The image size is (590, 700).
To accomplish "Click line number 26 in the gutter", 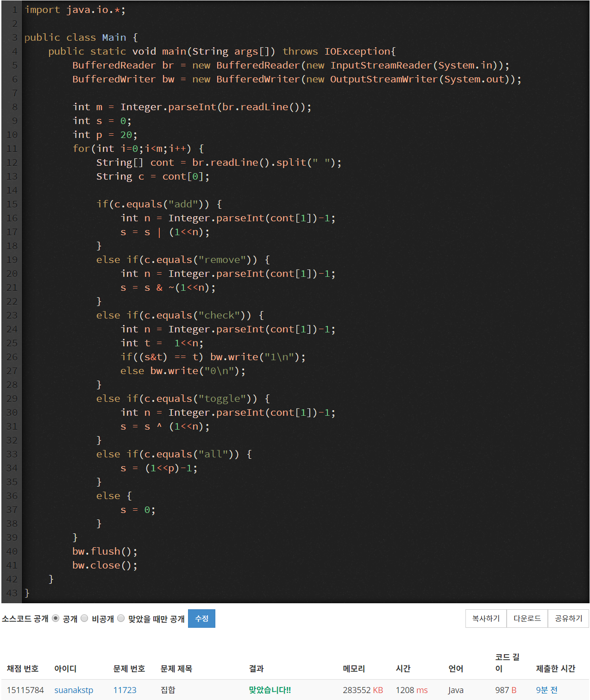I will point(12,357).
